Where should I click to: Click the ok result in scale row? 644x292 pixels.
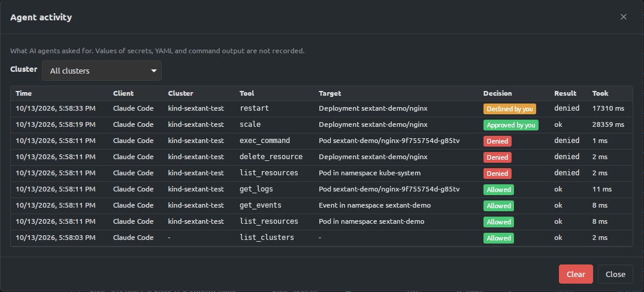558,124
